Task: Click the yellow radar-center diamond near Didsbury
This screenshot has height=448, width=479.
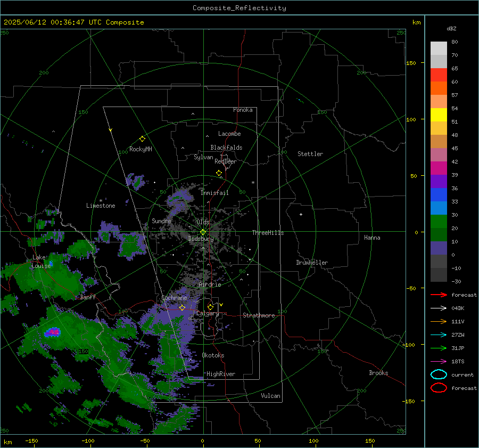Action: point(203,232)
